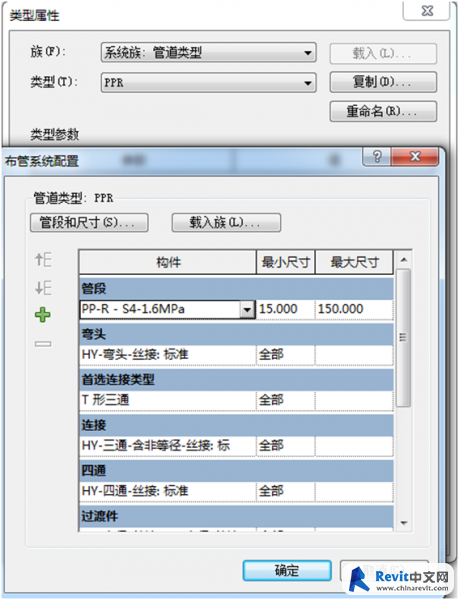Remove a row with the minus icon
The height and width of the screenshot is (600, 459).
coord(43,344)
